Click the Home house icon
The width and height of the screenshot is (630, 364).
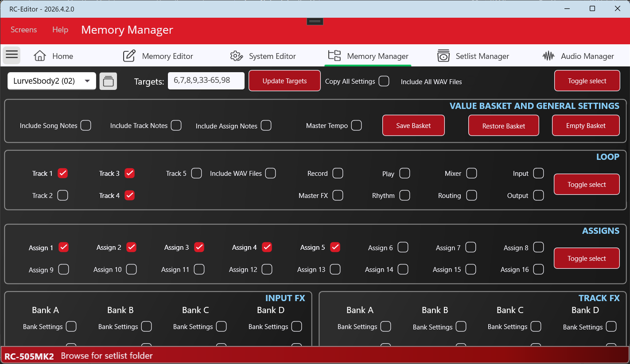pos(40,56)
